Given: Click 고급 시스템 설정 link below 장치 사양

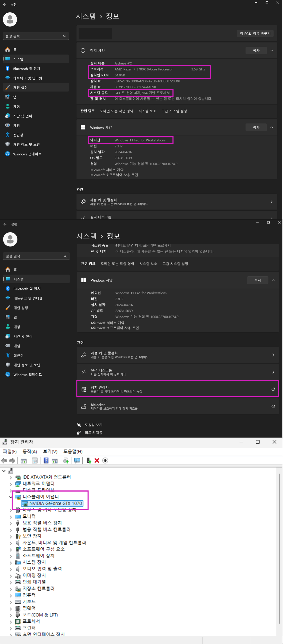Looking at the screenshot, I should (x=174, y=111).
